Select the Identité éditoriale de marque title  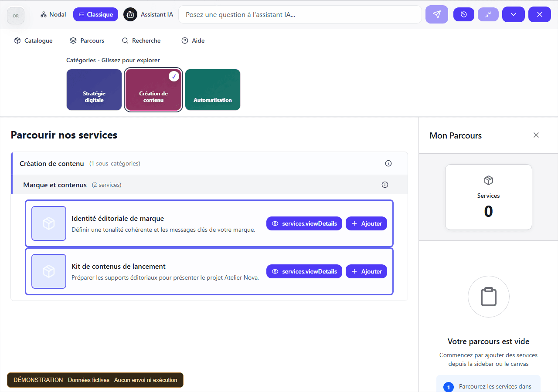pos(118,218)
